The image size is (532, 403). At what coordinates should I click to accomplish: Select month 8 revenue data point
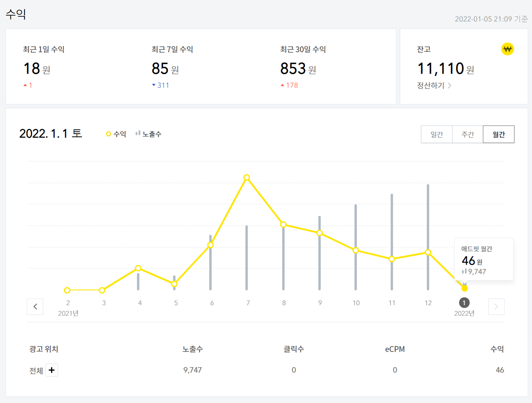click(x=283, y=224)
